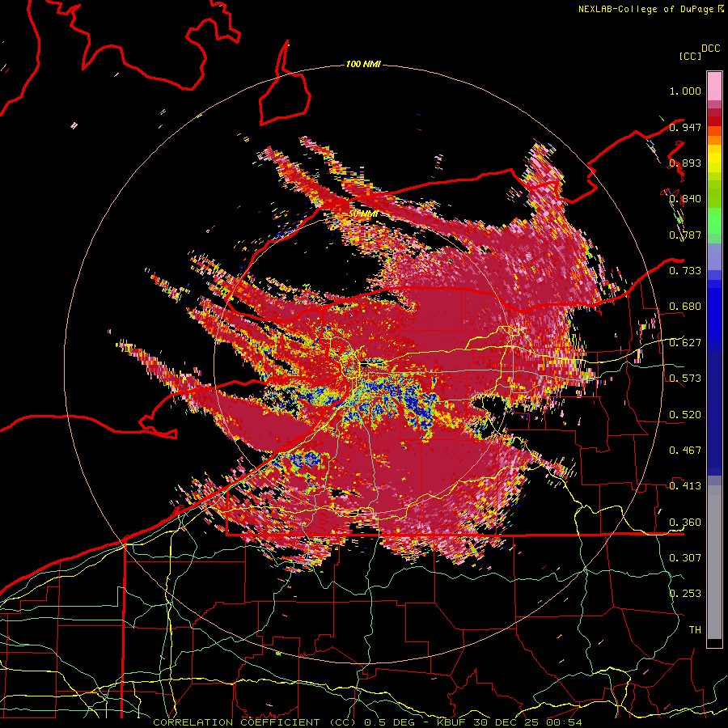Click the DCC label above the color scale
This screenshot has height=728, width=728.
(x=710, y=49)
